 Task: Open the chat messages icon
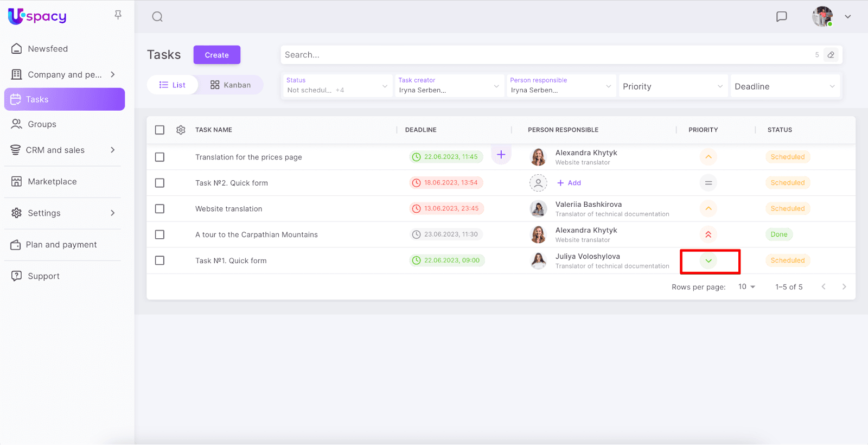tap(781, 17)
